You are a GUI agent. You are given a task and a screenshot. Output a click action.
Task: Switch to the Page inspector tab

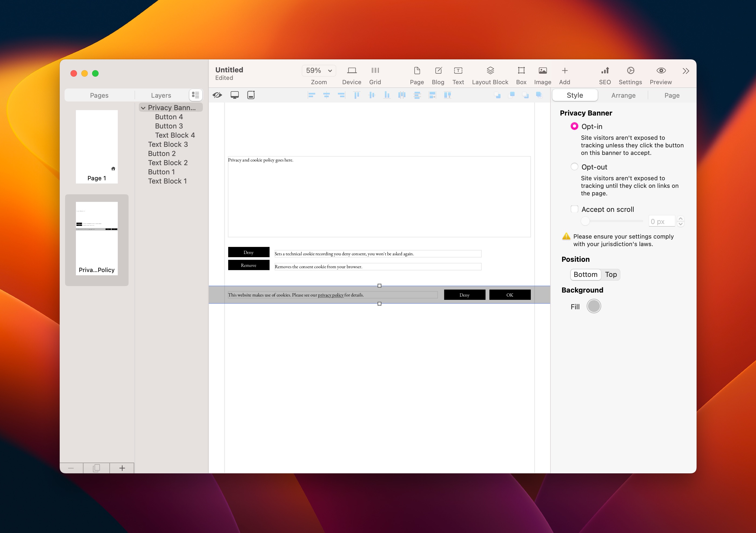point(672,96)
